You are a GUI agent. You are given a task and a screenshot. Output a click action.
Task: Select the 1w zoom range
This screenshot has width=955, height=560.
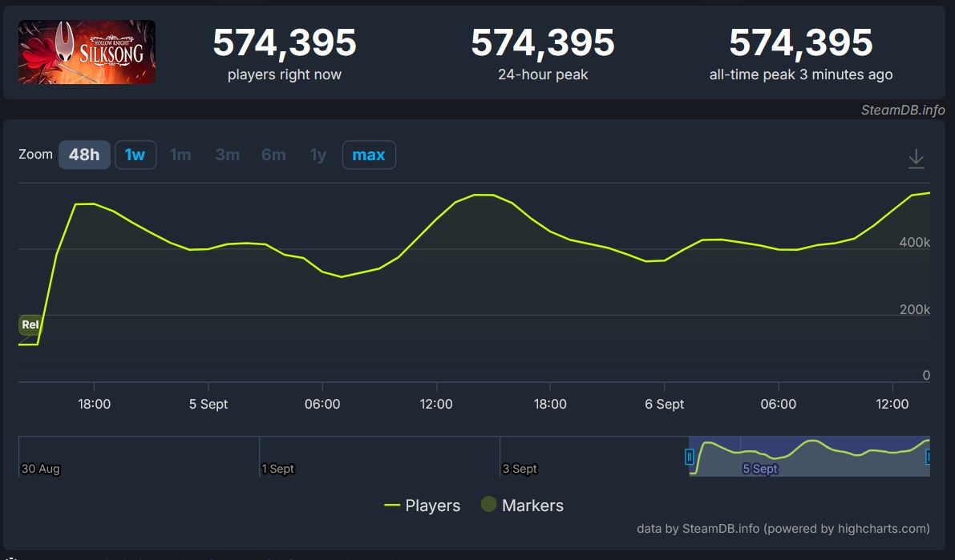pos(136,155)
